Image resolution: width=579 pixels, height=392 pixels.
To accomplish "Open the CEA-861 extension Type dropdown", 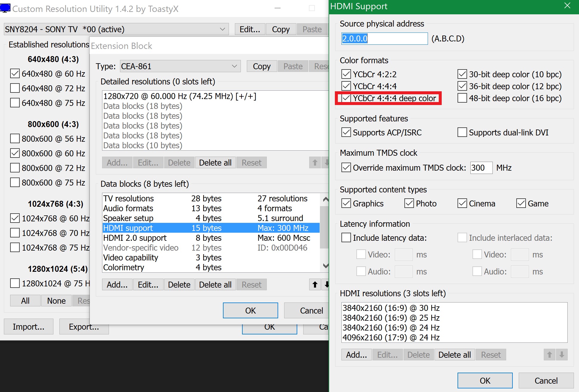I will pyautogui.click(x=180, y=66).
